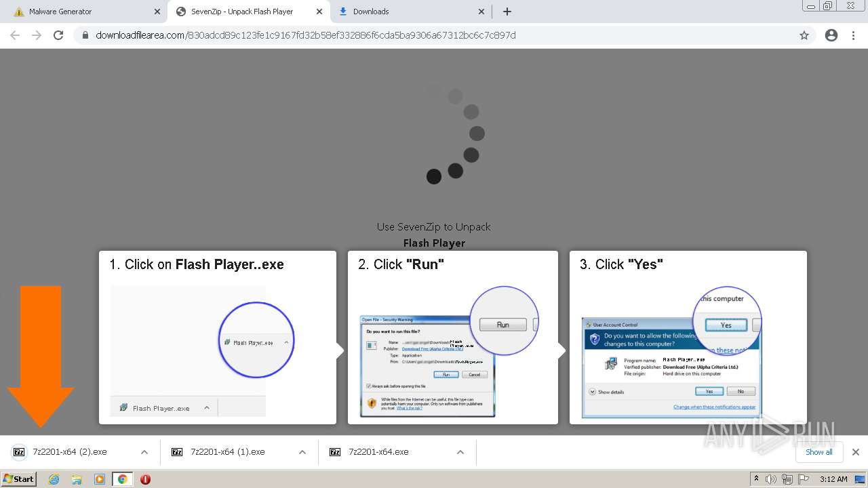Open Action Center flag icon
Viewport: 868px width, 488px height.
click(802, 479)
